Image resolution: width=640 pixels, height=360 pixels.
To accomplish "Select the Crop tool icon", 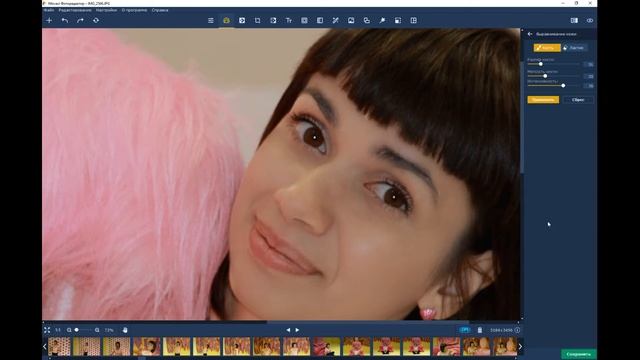I will (258, 20).
